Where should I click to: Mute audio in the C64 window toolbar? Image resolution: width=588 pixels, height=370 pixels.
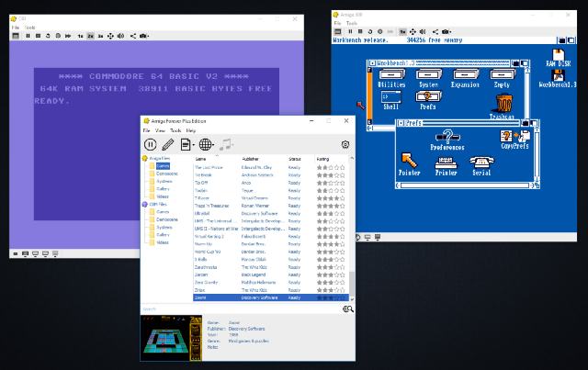pos(120,36)
